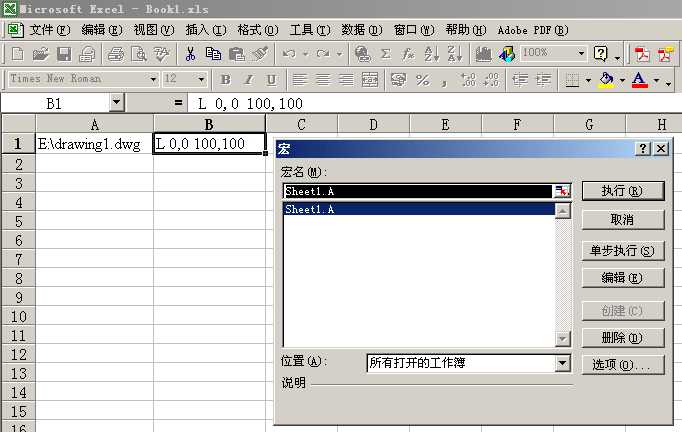Open the 视图(V) menu

(x=154, y=30)
